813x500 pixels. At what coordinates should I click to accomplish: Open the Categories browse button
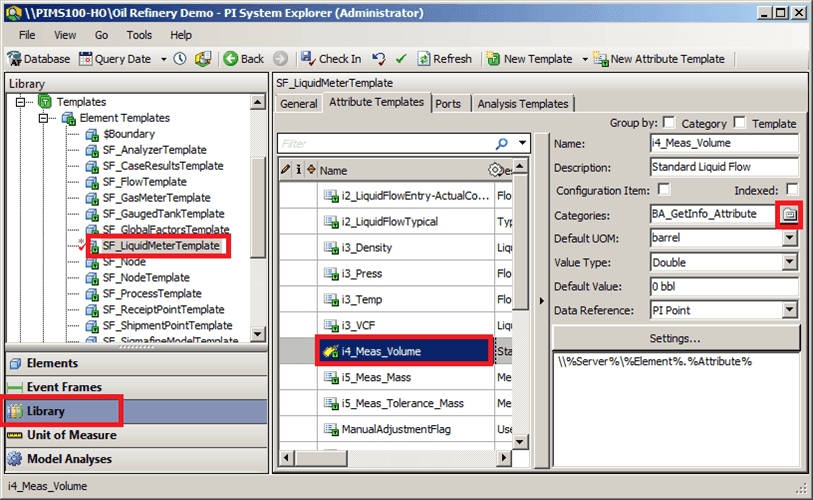tap(789, 214)
